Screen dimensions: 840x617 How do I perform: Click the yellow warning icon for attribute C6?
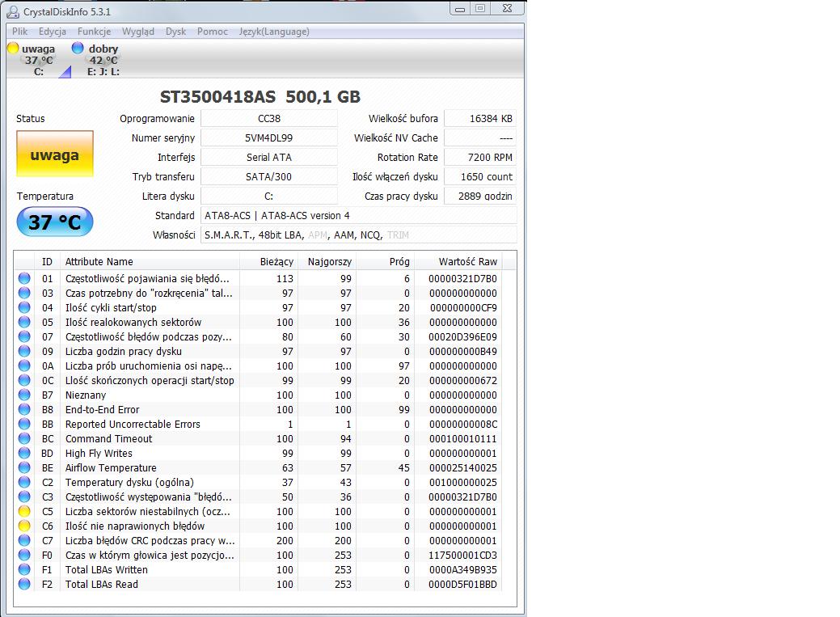tap(24, 526)
